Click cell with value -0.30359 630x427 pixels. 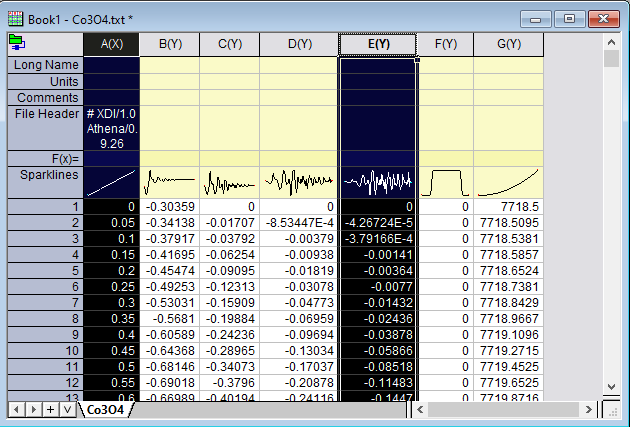point(170,207)
